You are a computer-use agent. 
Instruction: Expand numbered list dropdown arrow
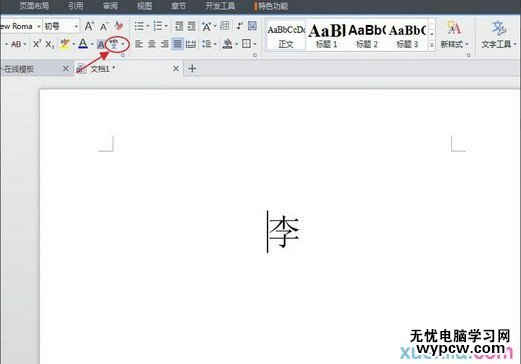tap(166, 26)
